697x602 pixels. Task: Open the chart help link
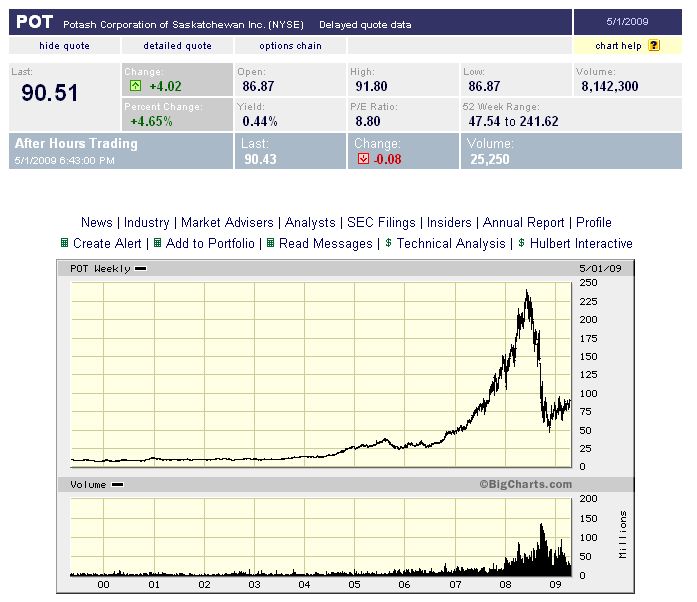pyautogui.click(x=618, y=45)
